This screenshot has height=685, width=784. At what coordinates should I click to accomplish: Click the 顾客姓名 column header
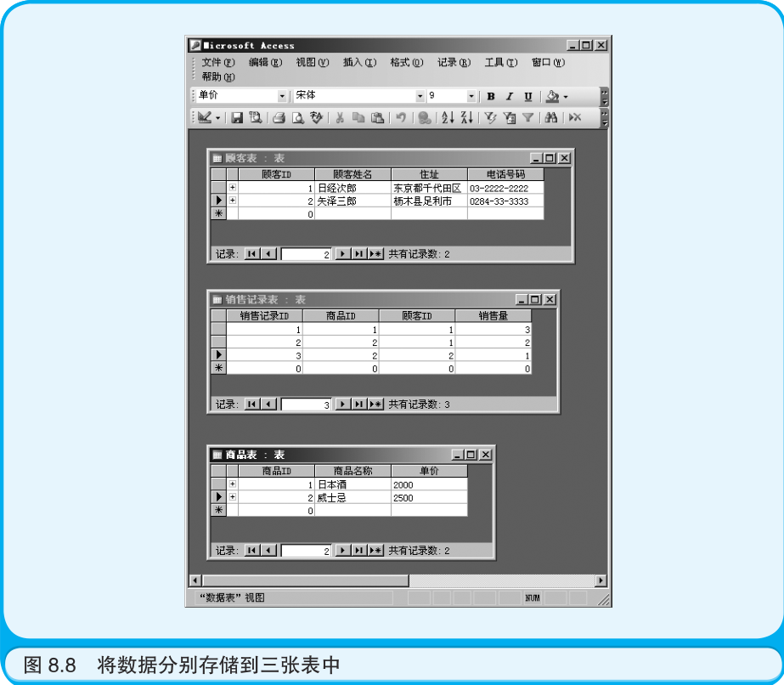[353, 174]
